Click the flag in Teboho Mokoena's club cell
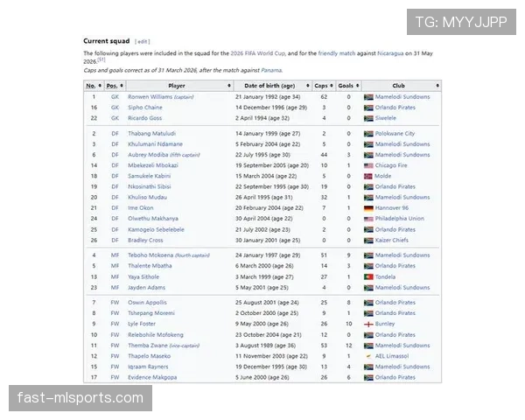The width and height of the screenshot is (525, 420). [368, 255]
